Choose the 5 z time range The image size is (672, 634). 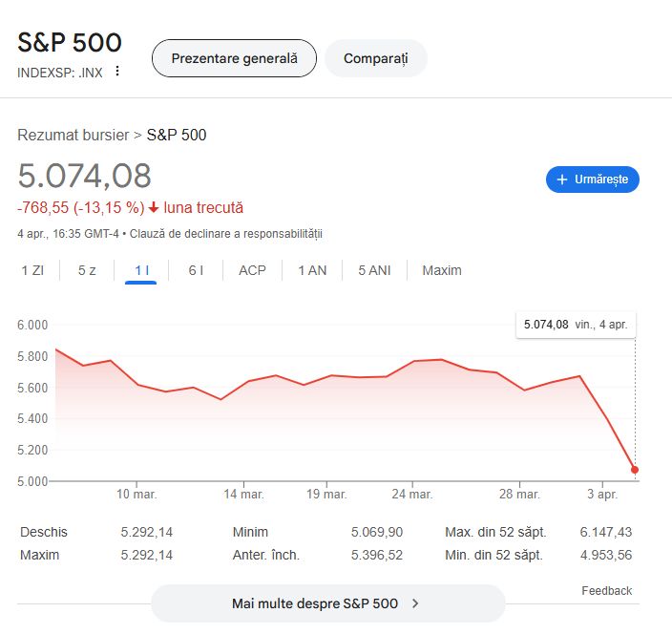[87, 270]
